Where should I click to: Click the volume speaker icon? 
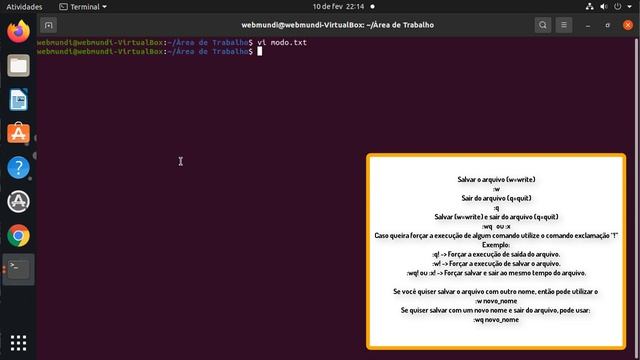click(x=604, y=7)
